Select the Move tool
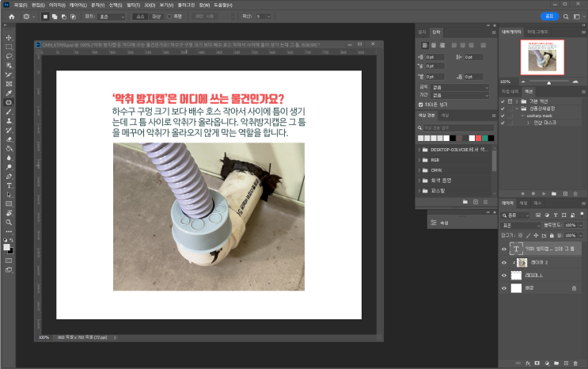Viewport: 588px width, 369px height. (x=9, y=37)
